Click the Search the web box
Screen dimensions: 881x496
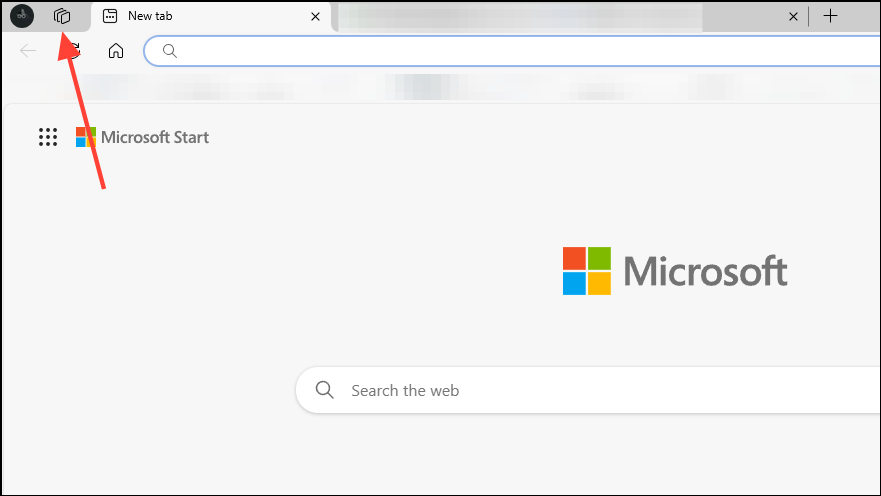point(588,390)
